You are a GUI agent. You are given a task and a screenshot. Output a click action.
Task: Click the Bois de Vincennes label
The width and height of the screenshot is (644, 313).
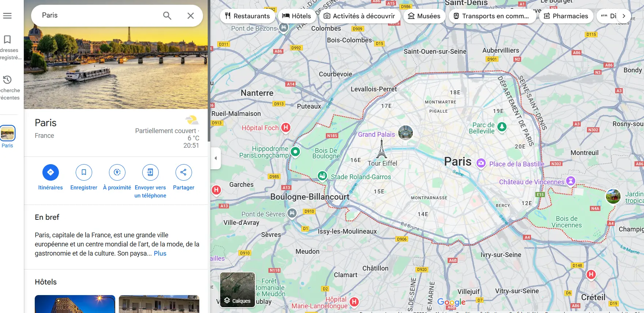coord(566,222)
